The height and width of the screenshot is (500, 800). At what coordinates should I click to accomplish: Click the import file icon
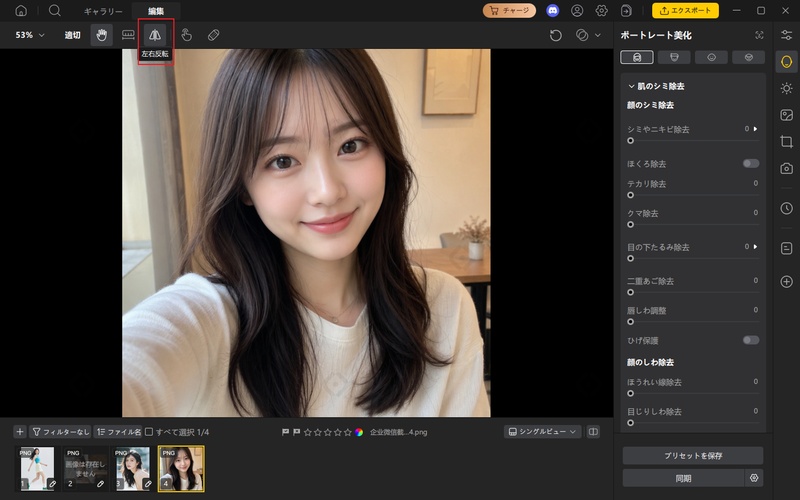626,11
